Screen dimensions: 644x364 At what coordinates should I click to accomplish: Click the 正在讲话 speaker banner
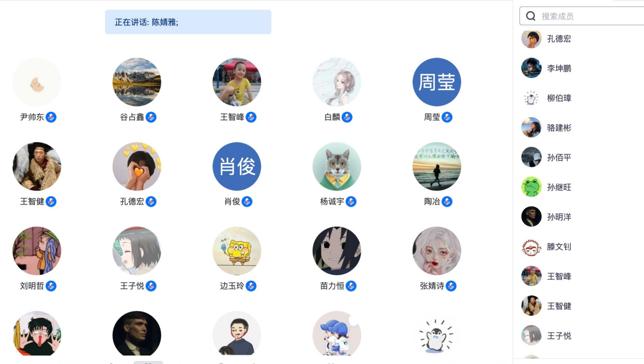coord(188,22)
